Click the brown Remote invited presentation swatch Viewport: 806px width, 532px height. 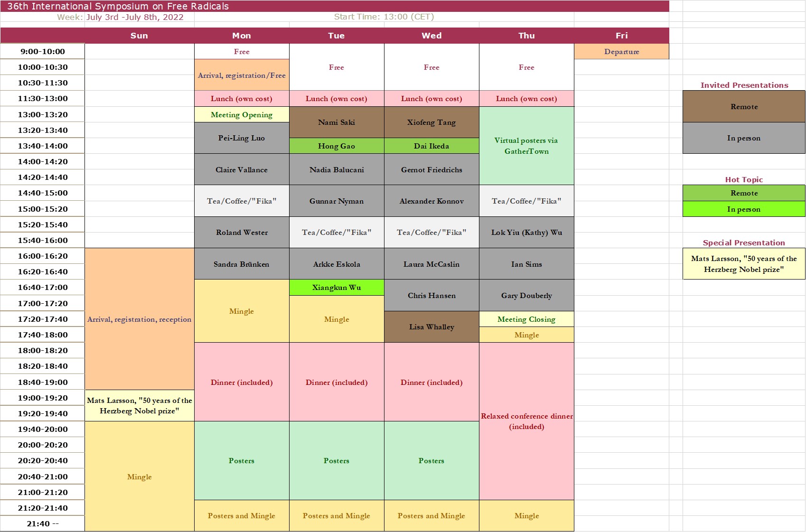pos(744,107)
